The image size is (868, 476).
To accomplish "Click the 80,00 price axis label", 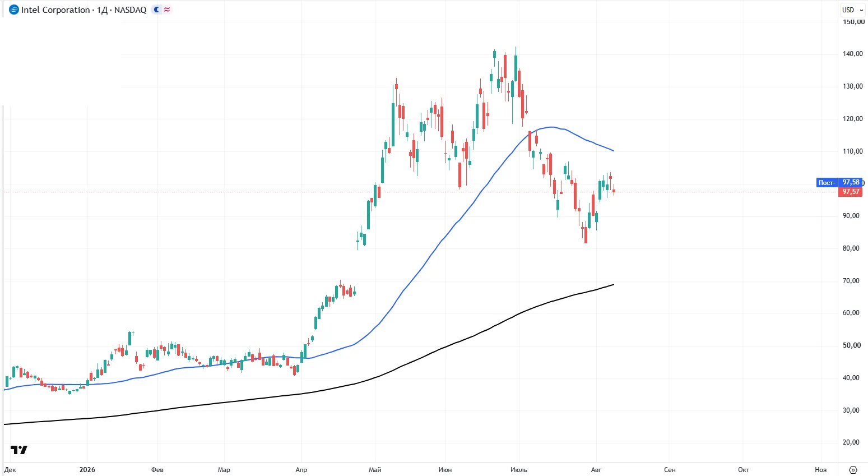I will click(851, 248).
